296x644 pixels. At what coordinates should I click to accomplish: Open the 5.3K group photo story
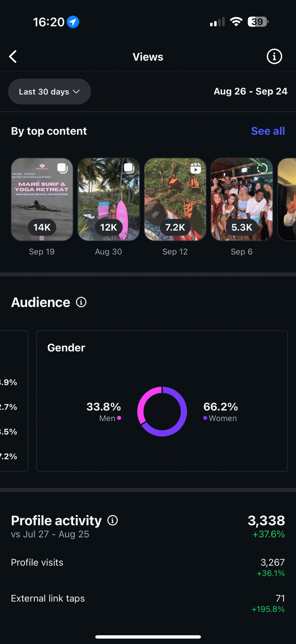tap(242, 199)
